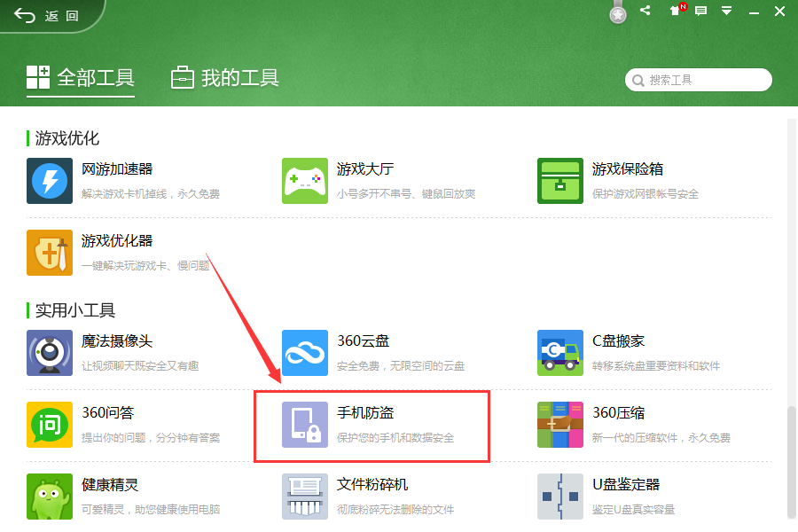Open the 魔法摄像头 webcam icon
The image size is (798, 532).
coord(50,353)
